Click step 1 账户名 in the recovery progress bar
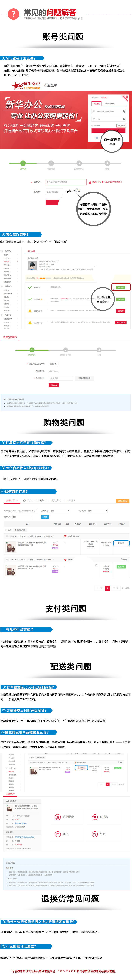 point(23,163)
